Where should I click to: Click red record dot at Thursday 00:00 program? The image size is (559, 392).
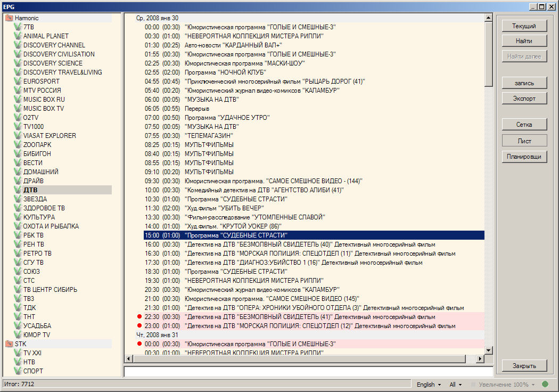click(x=139, y=344)
